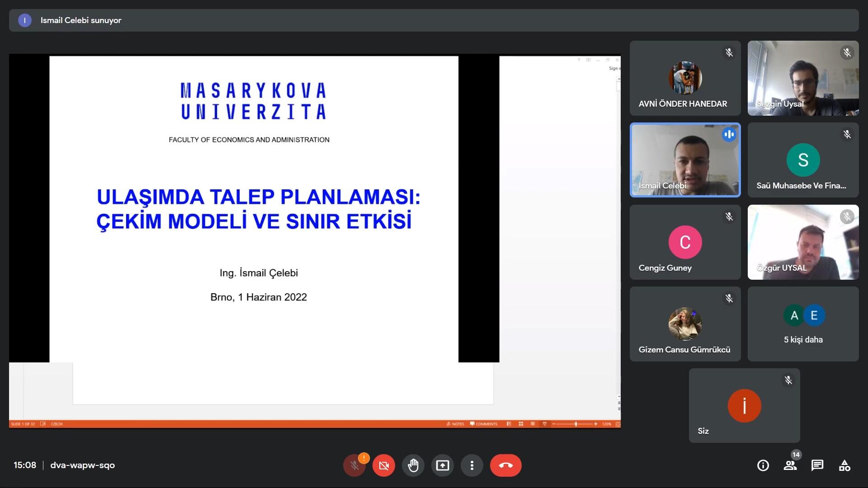Select Ismail Celebi speaking video tile
This screenshot has width=868, height=488.
(685, 160)
